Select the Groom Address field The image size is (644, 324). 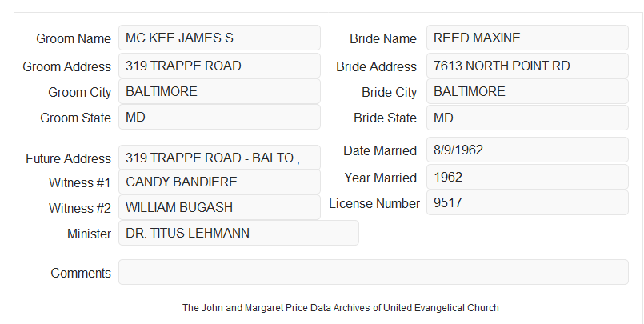pyautogui.click(x=219, y=66)
